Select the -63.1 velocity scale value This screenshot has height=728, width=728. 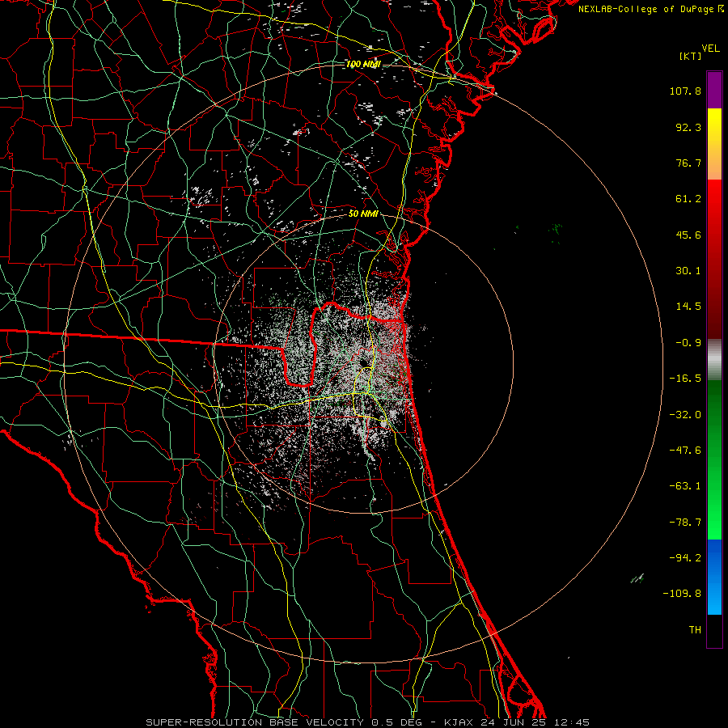click(x=685, y=486)
